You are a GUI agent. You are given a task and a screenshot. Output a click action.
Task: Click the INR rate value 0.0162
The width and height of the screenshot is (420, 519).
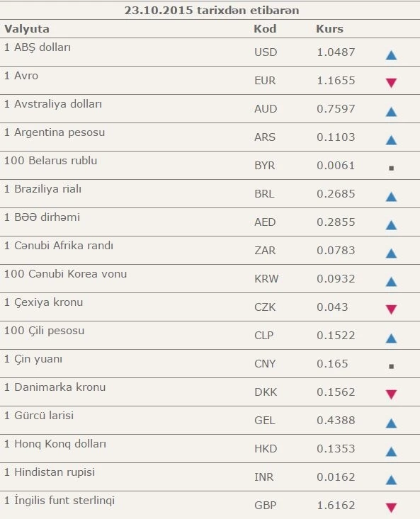click(336, 477)
